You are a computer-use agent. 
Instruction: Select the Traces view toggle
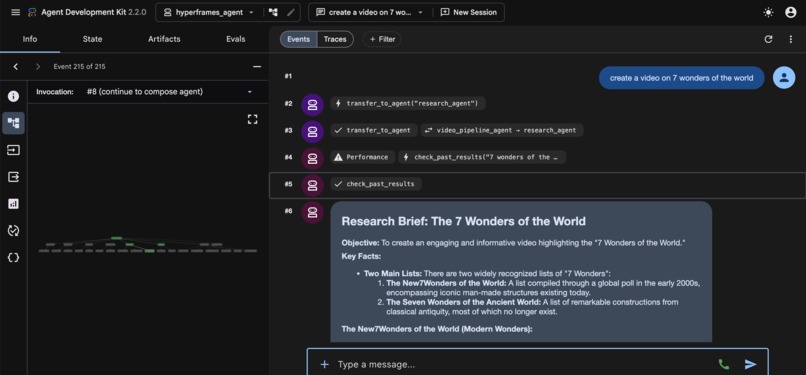pos(335,39)
